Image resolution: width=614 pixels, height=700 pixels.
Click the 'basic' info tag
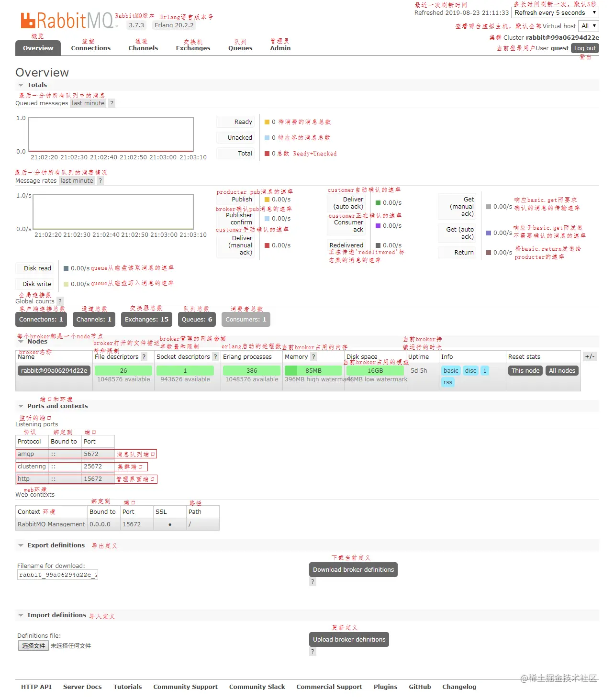click(451, 371)
